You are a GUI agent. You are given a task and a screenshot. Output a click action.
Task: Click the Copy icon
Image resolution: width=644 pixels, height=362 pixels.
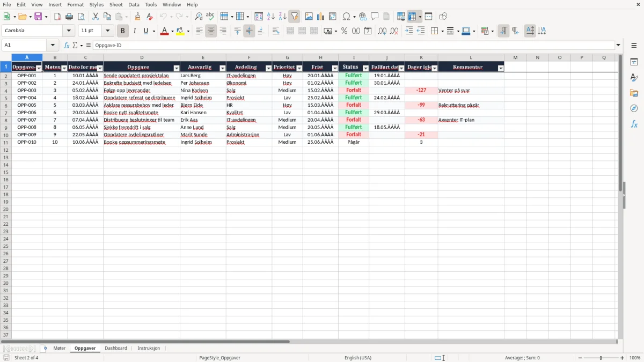107,17
